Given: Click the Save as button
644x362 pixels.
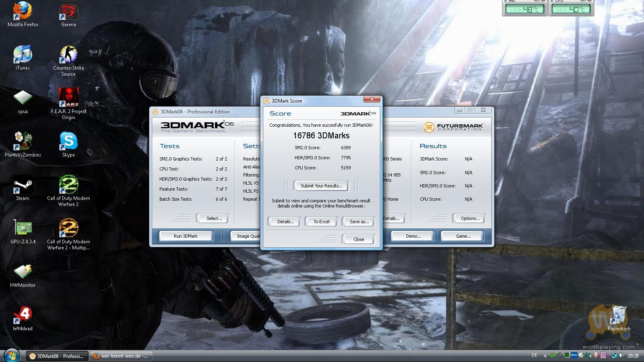Looking at the screenshot, I should (x=359, y=222).
